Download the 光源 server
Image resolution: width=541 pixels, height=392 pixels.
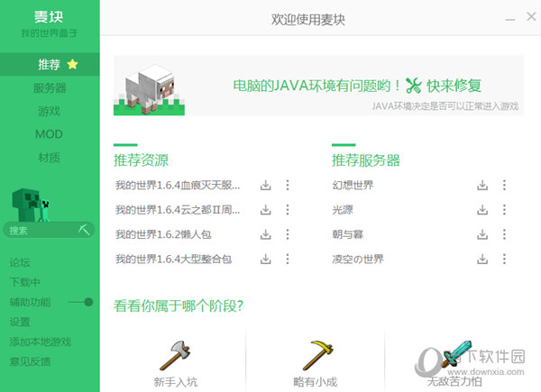pyautogui.click(x=482, y=210)
